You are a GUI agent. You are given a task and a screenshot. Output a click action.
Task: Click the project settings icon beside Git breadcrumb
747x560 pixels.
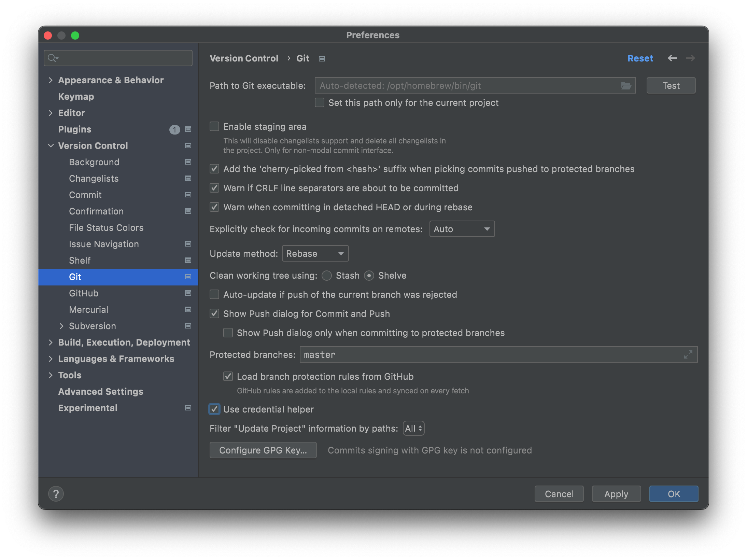click(322, 59)
